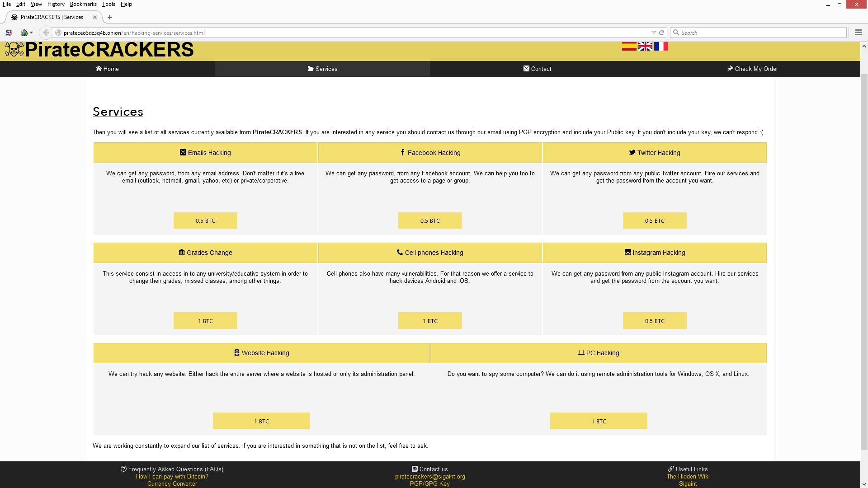Open the Help menu
Image resolution: width=868 pixels, height=488 pixels.
click(126, 4)
